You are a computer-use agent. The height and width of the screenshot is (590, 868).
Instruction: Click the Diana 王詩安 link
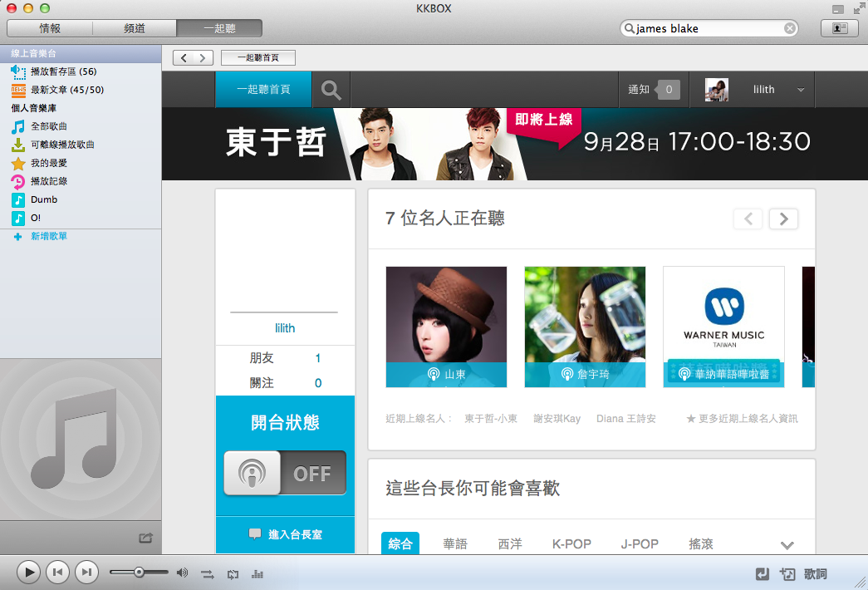pos(626,419)
